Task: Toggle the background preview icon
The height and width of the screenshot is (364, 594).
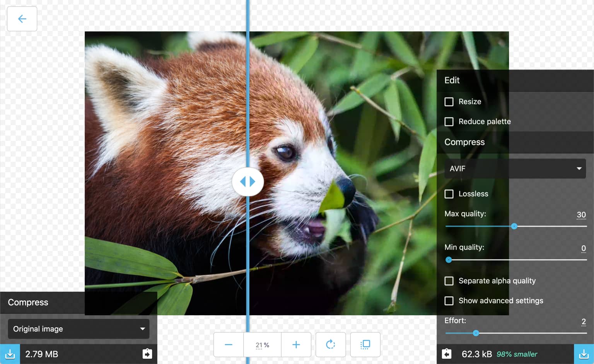Action: pyautogui.click(x=365, y=344)
